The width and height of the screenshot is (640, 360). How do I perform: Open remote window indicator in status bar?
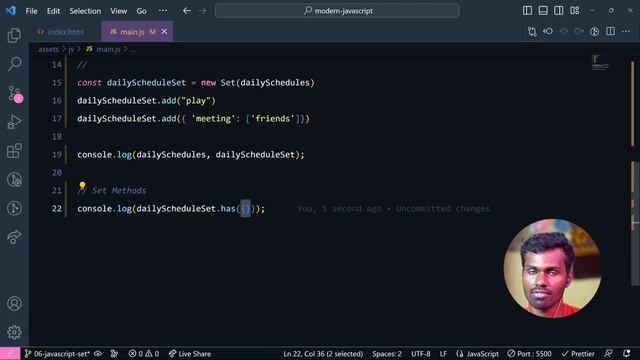(10, 353)
